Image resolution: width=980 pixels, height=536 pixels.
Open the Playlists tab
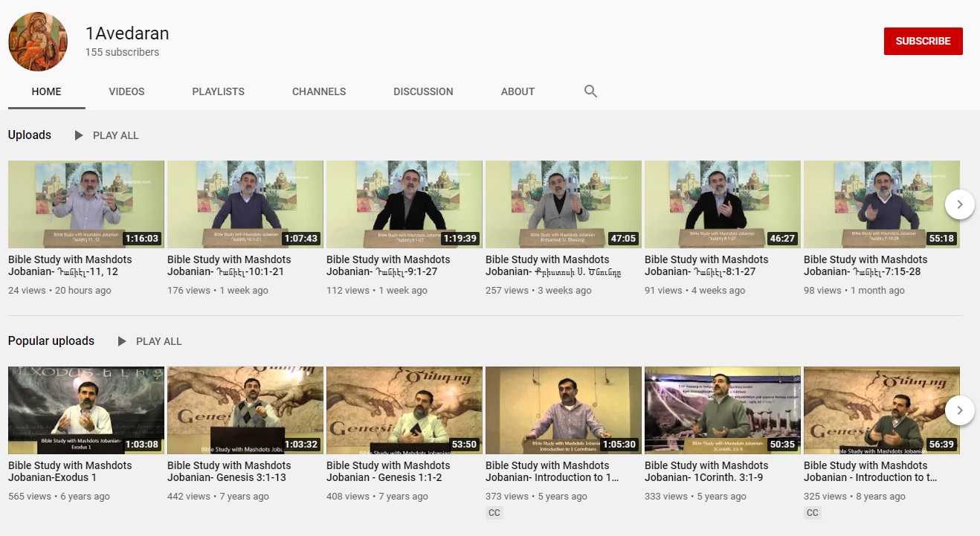[218, 91]
